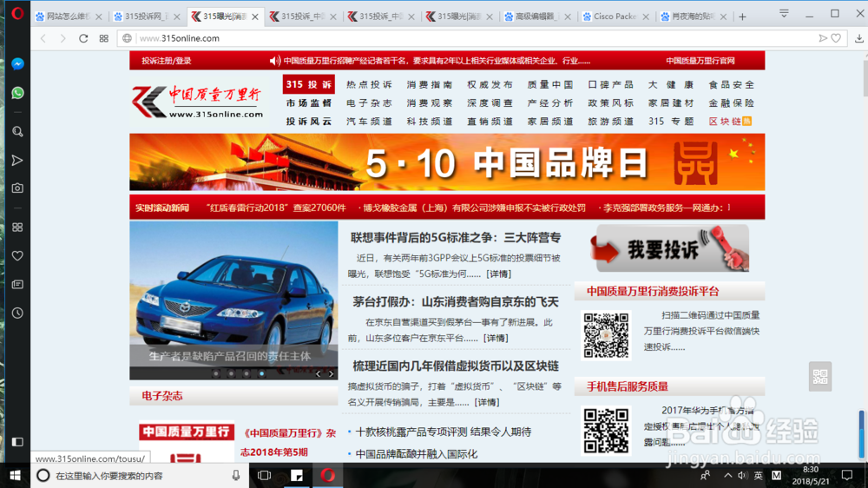Open Speed Dial grid in sidebar
The height and width of the screenshot is (488, 868).
click(17, 228)
